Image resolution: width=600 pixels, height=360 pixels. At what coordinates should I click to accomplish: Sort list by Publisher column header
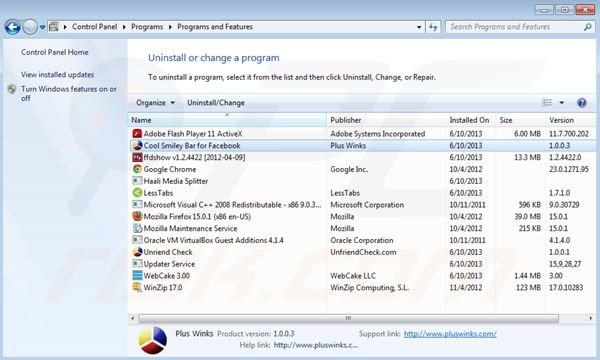386,120
